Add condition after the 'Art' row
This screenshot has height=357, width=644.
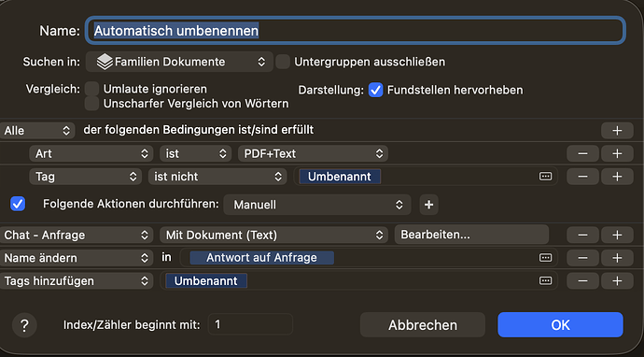tap(617, 153)
